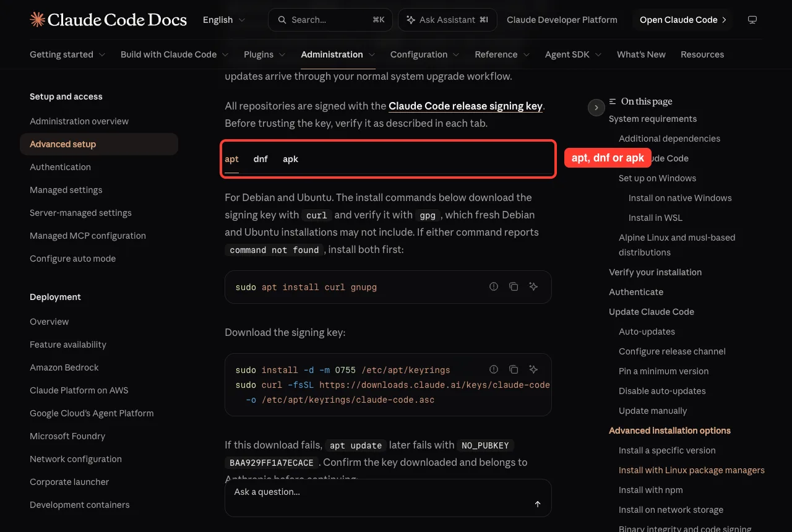Viewport: 792px width, 532px height.
Task: Open Managed MCP configuration page
Action: (88, 236)
